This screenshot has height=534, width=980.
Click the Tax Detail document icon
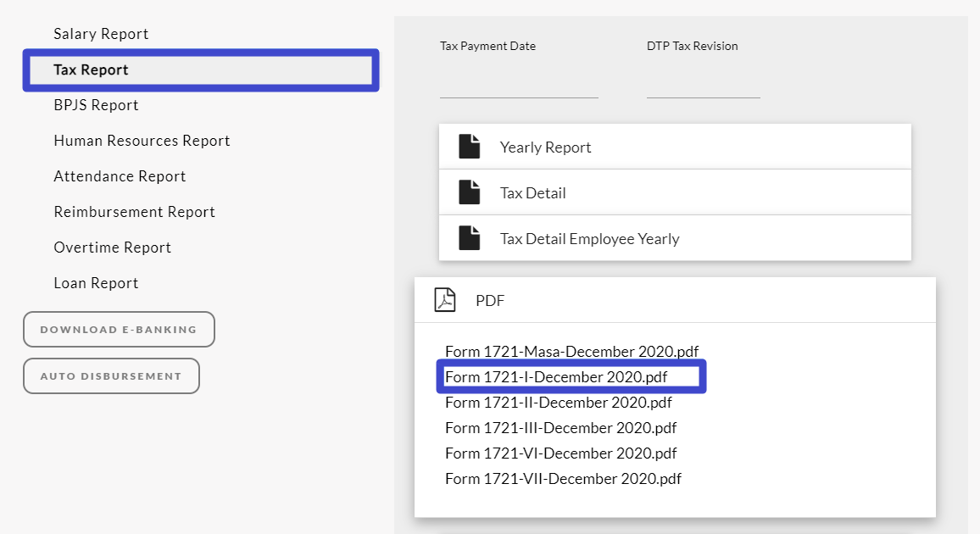(x=469, y=192)
